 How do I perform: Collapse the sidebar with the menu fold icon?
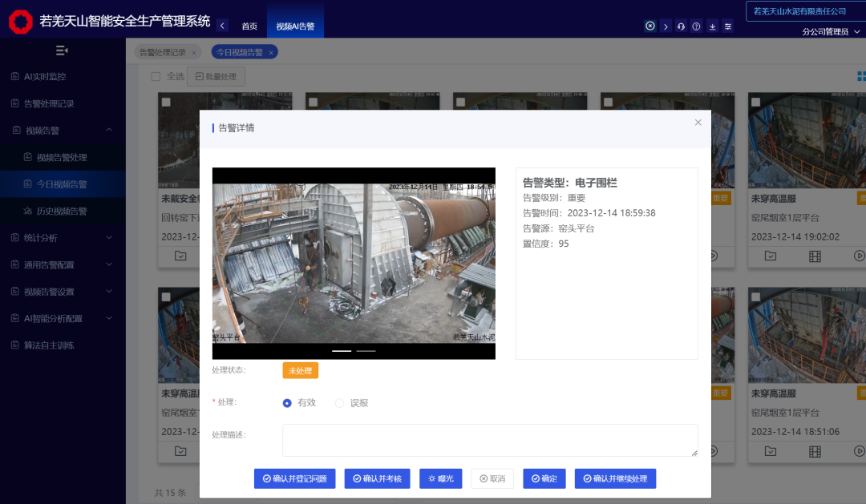62,50
